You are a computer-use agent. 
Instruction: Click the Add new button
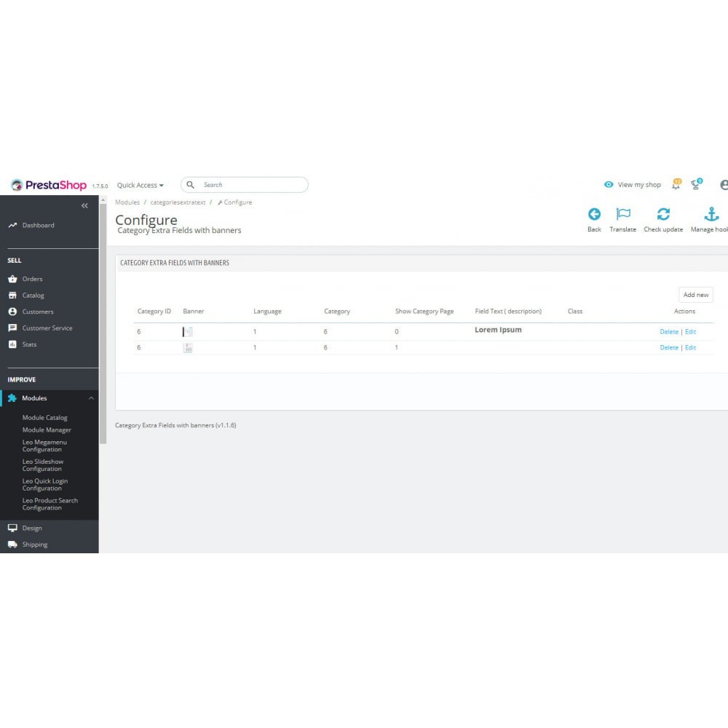696,295
